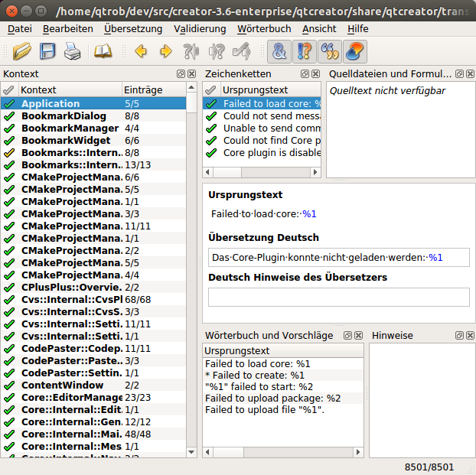This screenshot has height=475, width=476.
Task: Open the Übersetzung menu
Action: coord(133,28)
